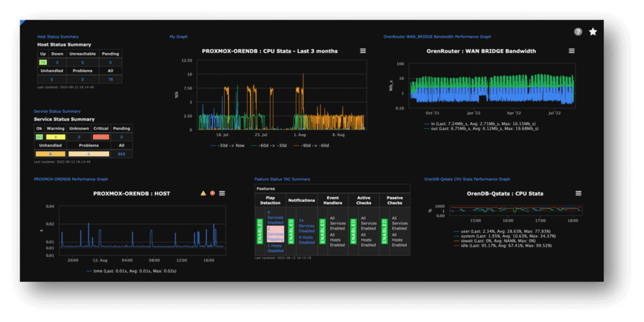Click the Critical column header in Service Status

click(101, 128)
